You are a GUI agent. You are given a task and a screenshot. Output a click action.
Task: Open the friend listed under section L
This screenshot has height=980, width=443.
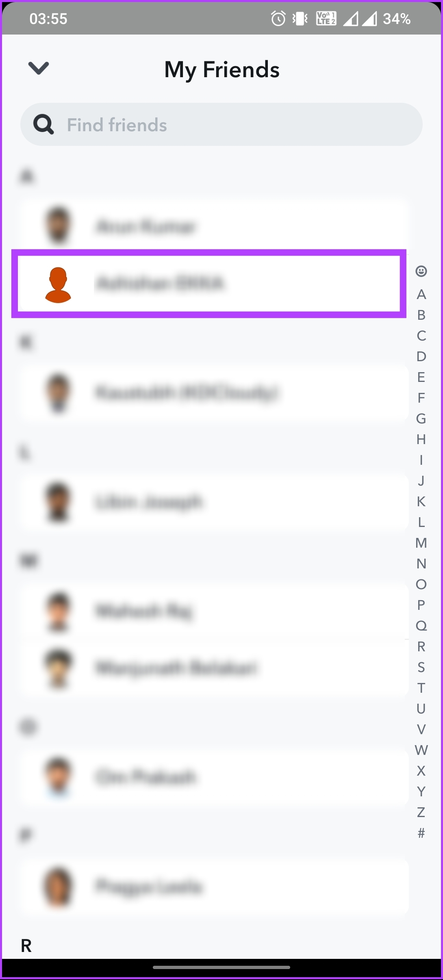pyautogui.click(x=215, y=502)
